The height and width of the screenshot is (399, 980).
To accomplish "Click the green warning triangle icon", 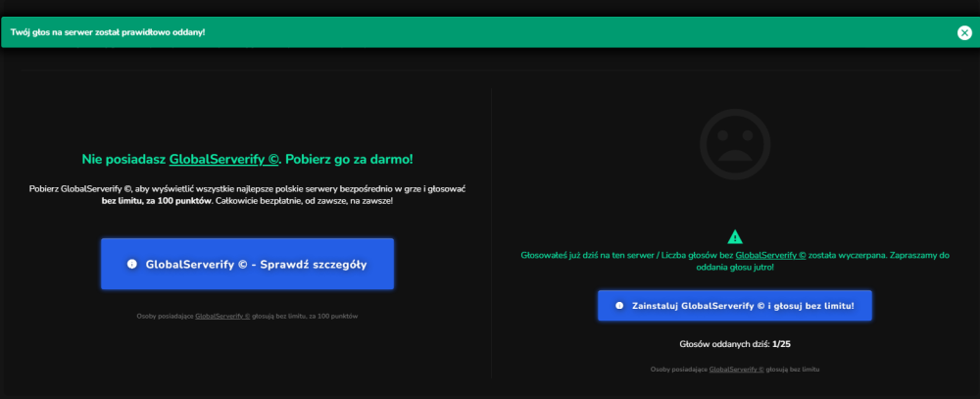I will pos(735,237).
